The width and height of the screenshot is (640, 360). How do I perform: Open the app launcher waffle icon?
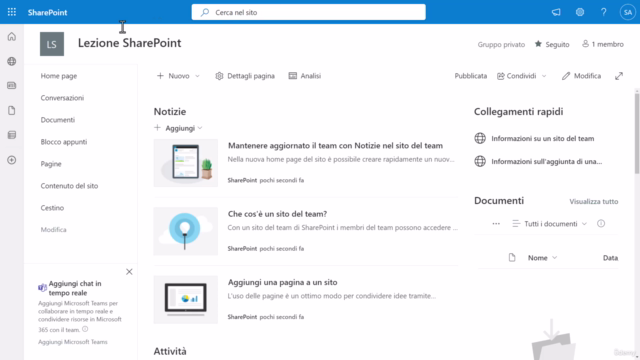pyautogui.click(x=12, y=12)
